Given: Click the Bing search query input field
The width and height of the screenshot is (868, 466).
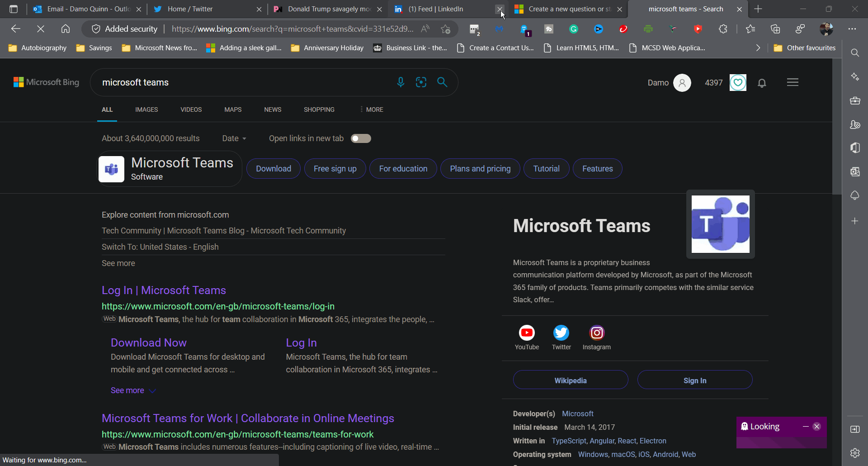Looking at the screenshot, I should point(244,82).
